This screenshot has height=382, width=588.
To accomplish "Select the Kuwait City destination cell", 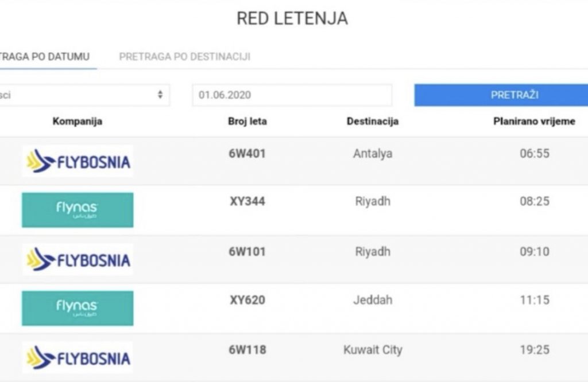I will [x=373, y=350].
